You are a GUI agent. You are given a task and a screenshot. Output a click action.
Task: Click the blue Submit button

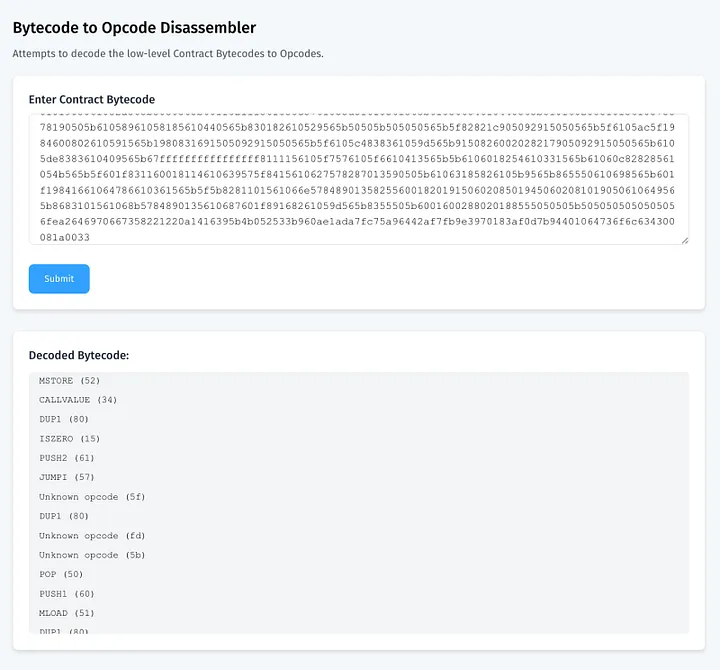[x=59, y=279]
